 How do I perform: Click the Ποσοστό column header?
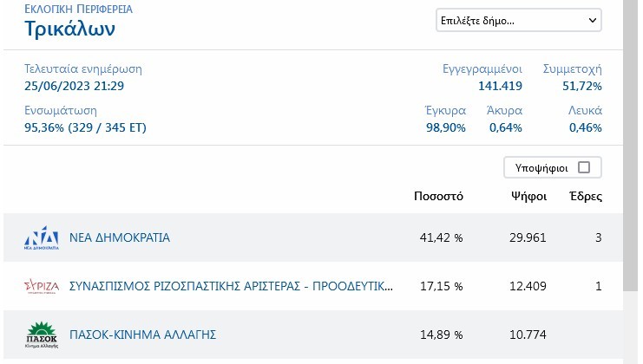tap(438, 197)
